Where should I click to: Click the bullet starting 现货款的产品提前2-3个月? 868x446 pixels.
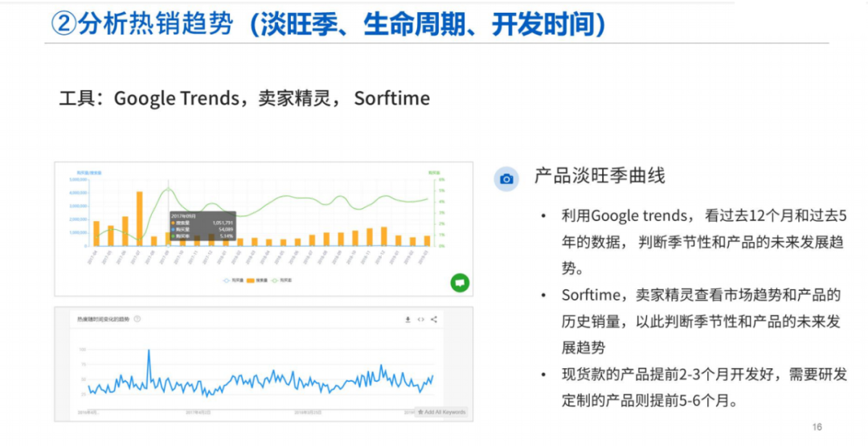point(704,387)
